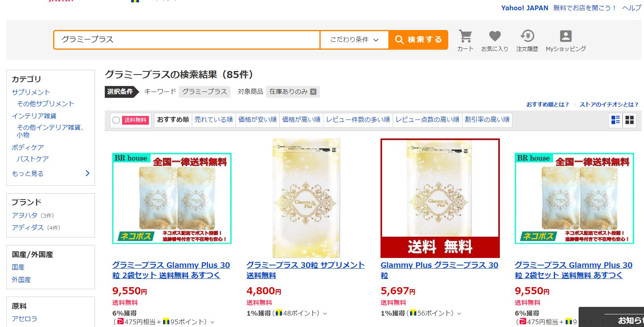Open the shopping cart icon
Viewport: 644px width, 327px height.
[x=465, y=37]
